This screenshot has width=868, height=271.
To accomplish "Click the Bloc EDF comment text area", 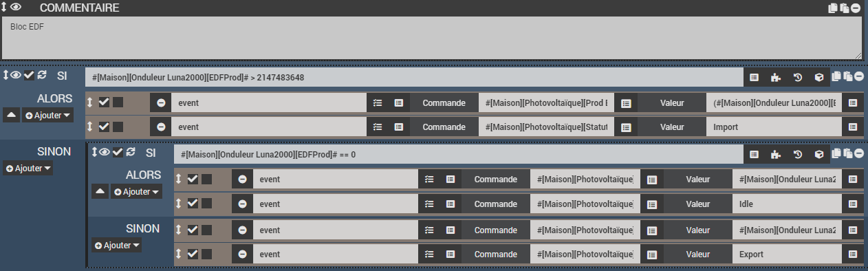I will [x=432, y=38].
